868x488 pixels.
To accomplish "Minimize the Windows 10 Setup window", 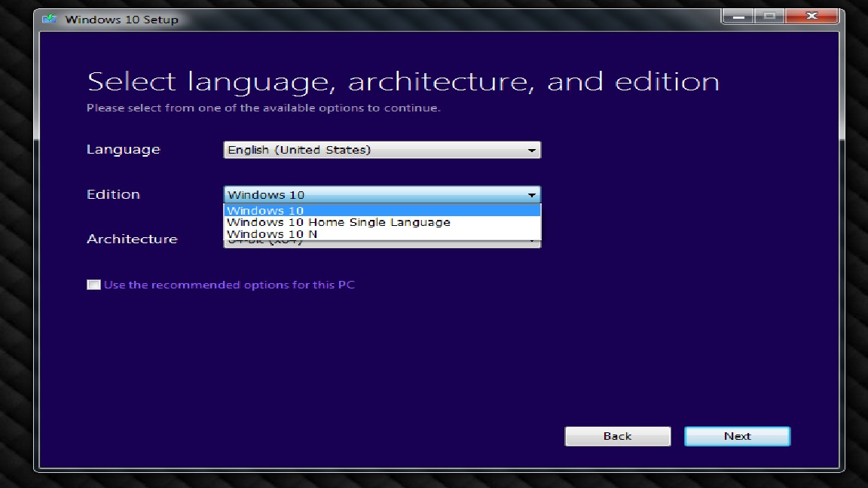I will pyautogui.click(x=738, y=16).
